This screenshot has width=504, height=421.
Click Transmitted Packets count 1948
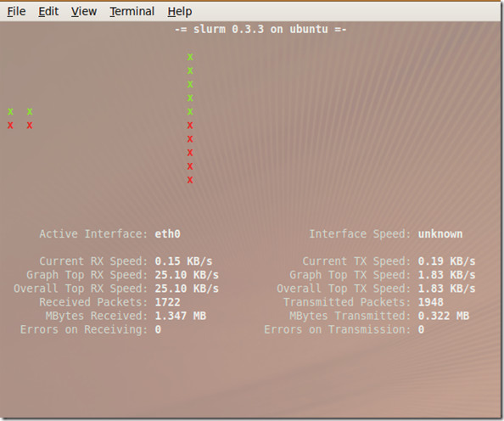[x=431, y=302]
